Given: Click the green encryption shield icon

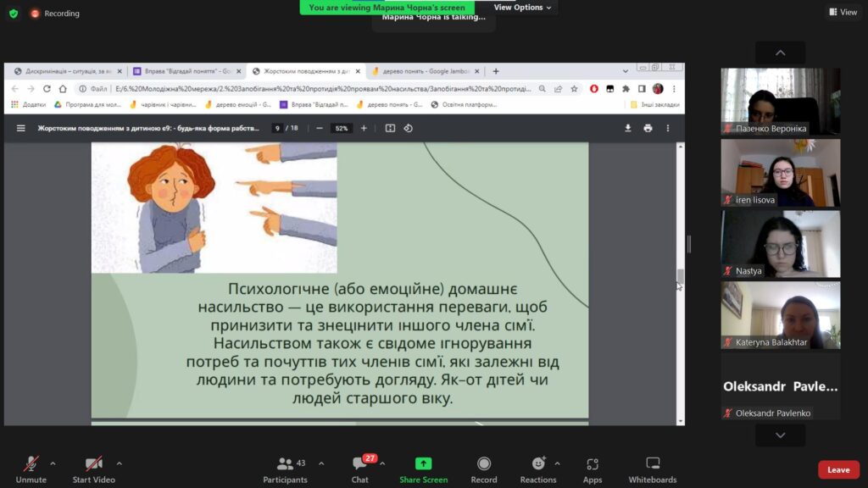Looking at the screenshot, I should point(14,14).
